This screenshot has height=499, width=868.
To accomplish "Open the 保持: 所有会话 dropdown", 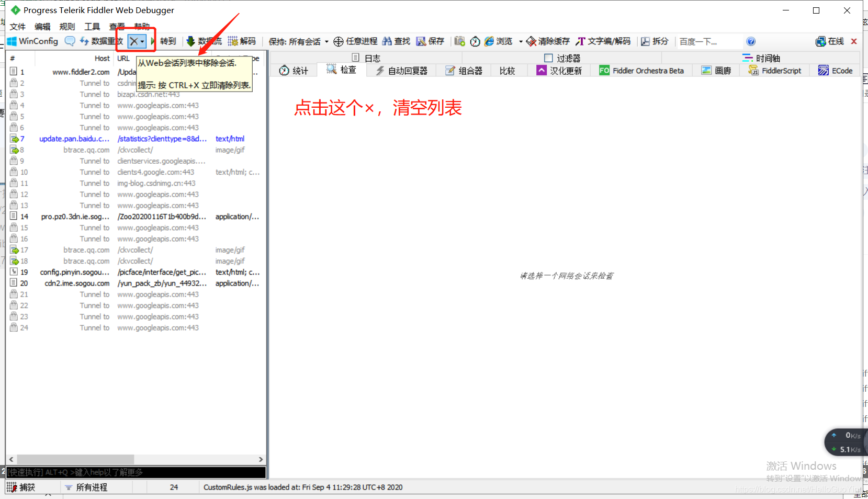I will 299,41.
